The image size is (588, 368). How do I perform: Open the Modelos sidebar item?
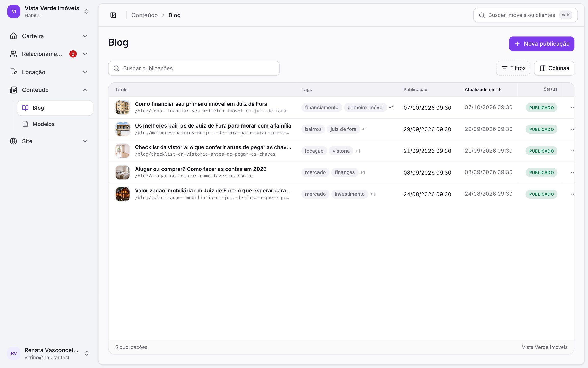point(55,124)
